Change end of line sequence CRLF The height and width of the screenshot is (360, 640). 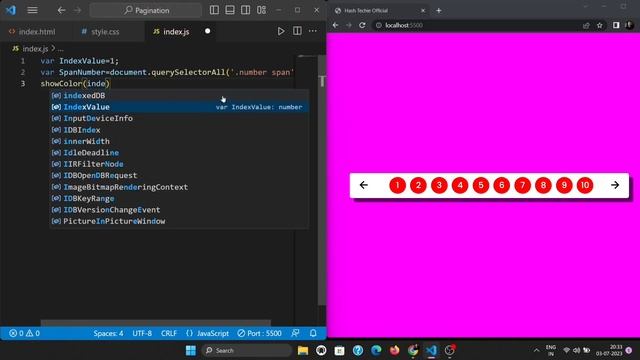coord(169,333)
